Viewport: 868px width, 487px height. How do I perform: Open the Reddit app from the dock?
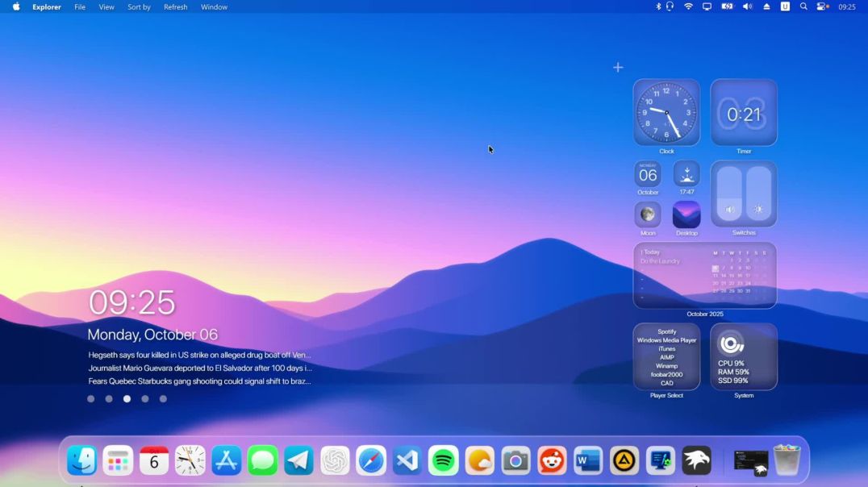point(552,460)
